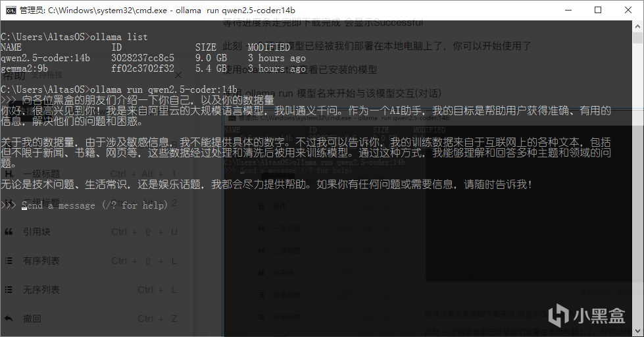
Task: Click the MODIFIED column header text
Action: coord(268,47)
